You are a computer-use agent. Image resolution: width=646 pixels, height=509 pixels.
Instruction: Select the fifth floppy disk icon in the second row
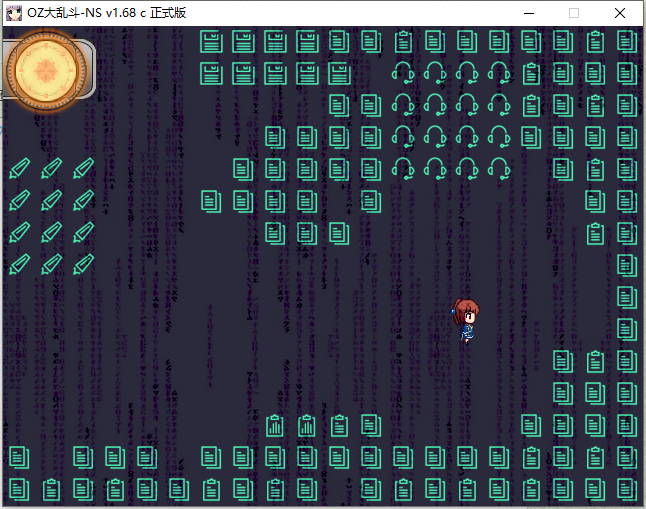tap(339, 74)
